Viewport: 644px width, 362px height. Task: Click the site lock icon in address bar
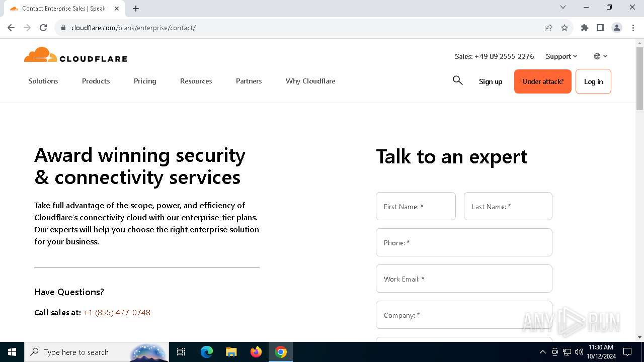click(63, 28)
